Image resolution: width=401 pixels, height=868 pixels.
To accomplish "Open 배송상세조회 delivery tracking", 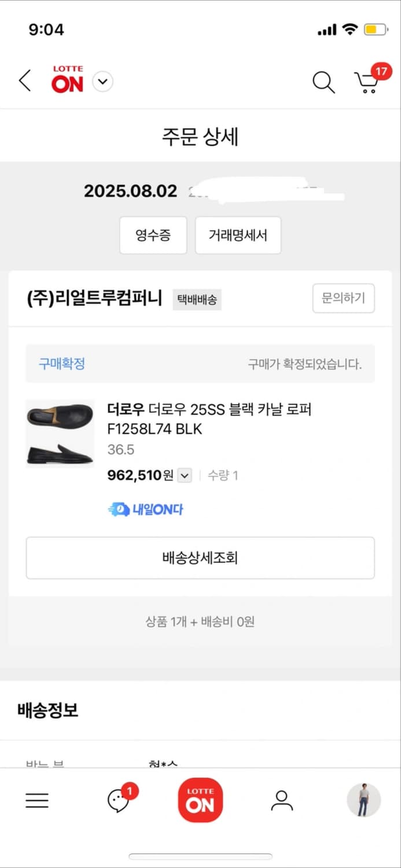I will [200, 557].
